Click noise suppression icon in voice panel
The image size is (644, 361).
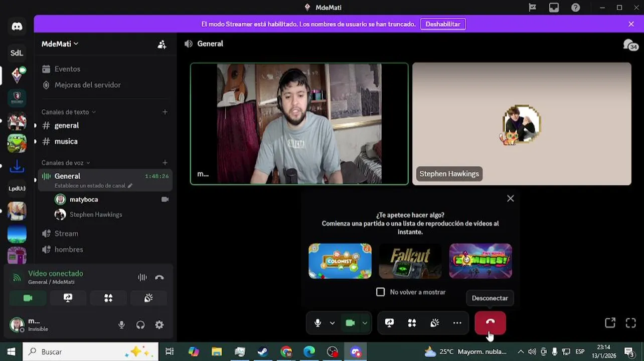tap(142, 277)
